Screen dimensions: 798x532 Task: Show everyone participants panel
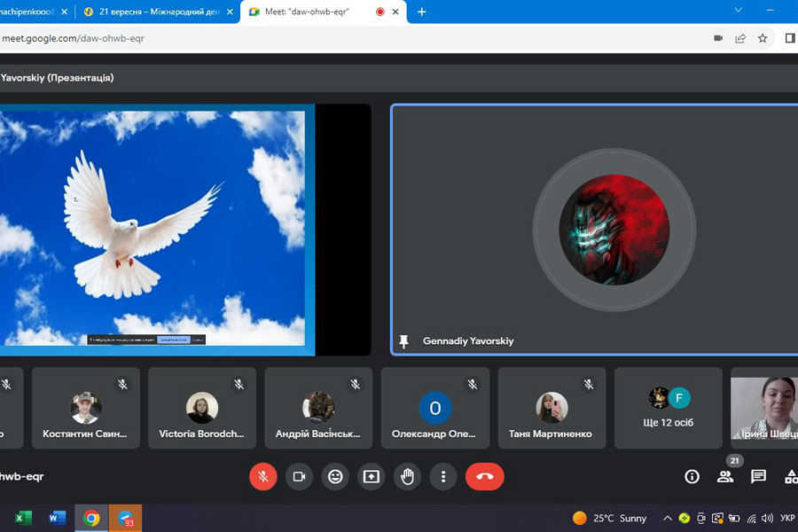[x=725, y=476]
